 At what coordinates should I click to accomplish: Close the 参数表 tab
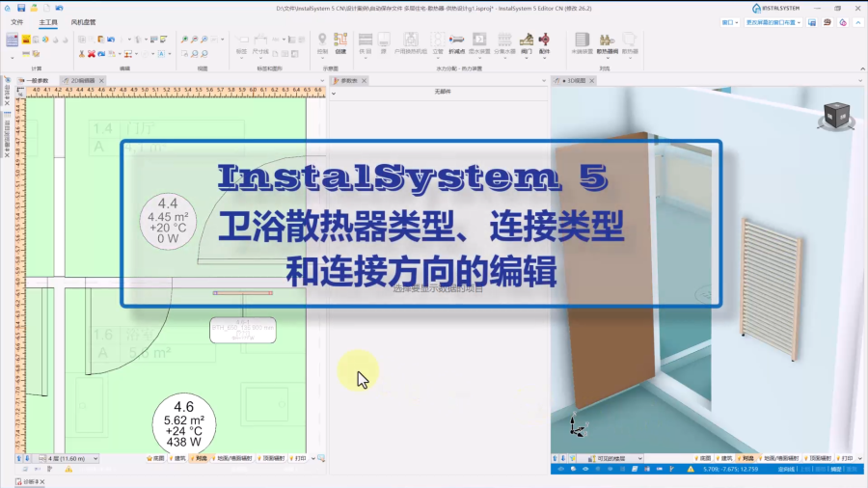coord(364,81)
